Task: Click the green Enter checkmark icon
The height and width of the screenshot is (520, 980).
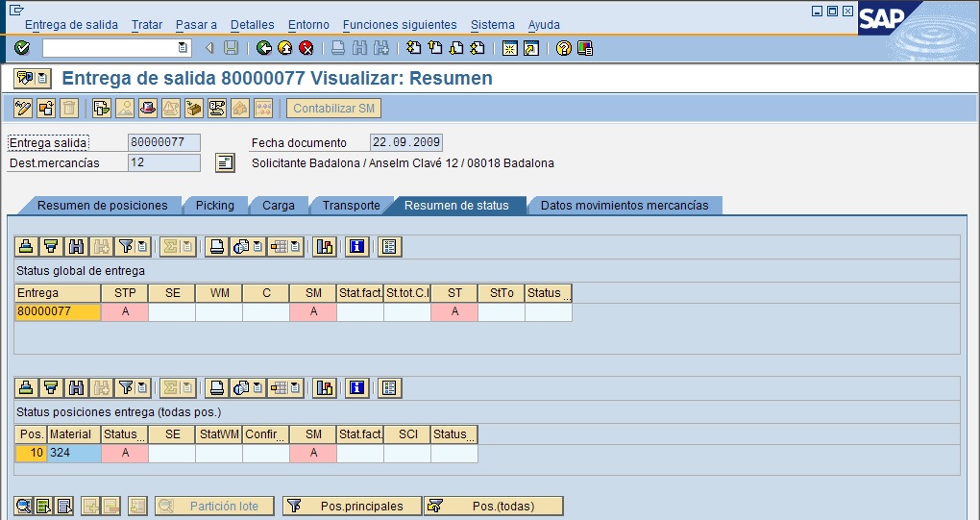Action: coord(22,48)
